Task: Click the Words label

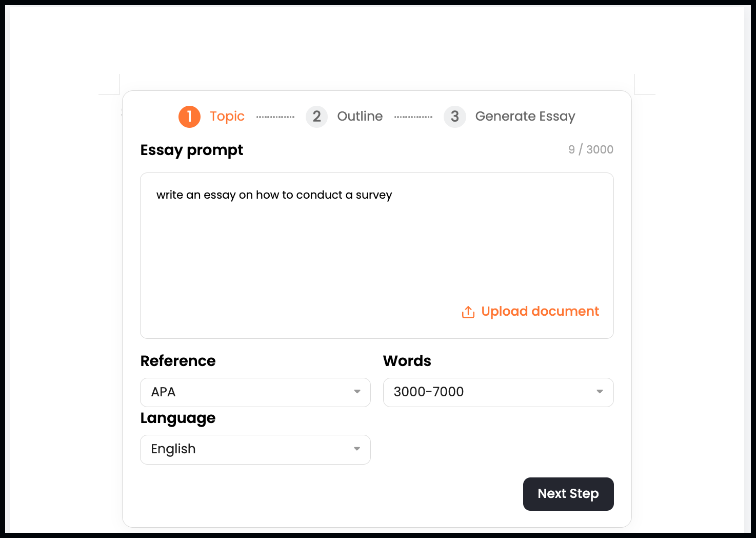Action: pyautogui.click(x=407, y=361)
